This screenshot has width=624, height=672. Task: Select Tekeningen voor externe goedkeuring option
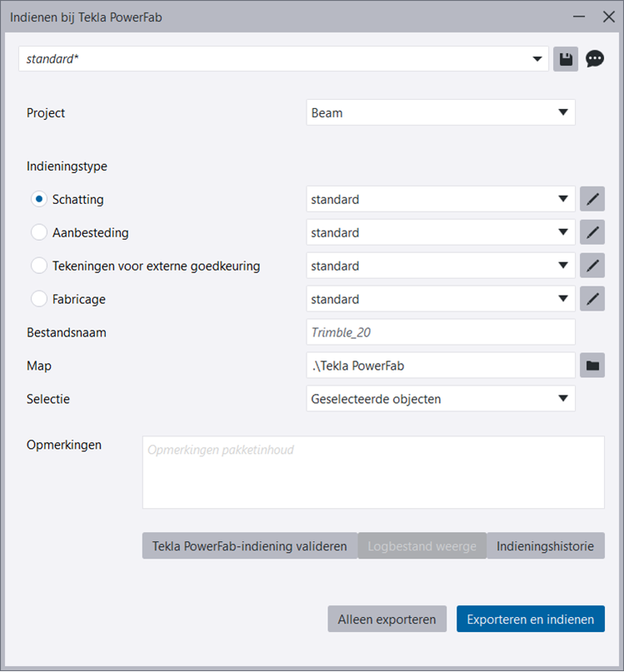[39, 266]
